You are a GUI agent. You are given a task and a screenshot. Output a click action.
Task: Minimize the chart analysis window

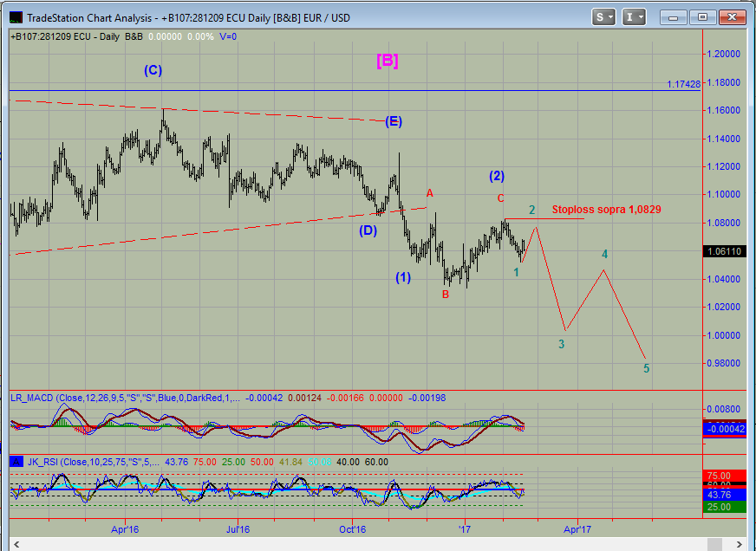click(673, 16)
